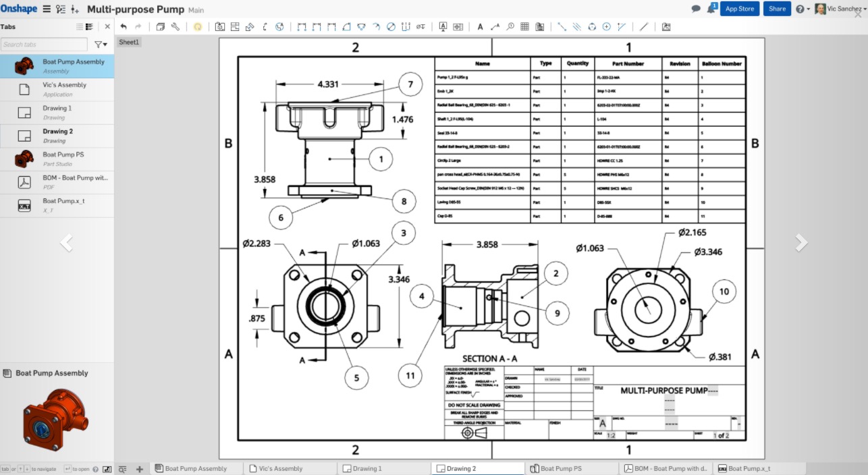Click the 4.331 dimension on drawing
This screenshot has height=475, width=868.
coord(327,84)
